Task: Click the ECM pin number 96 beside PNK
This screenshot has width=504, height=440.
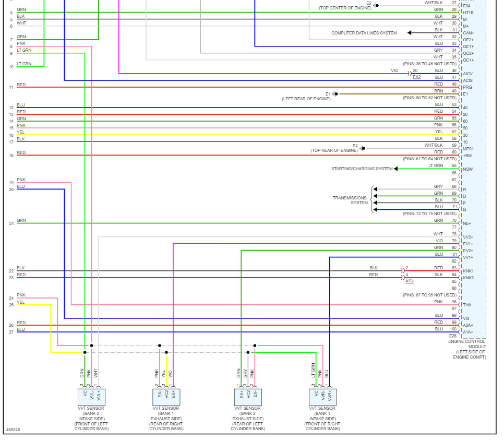Action: [454, 302]
